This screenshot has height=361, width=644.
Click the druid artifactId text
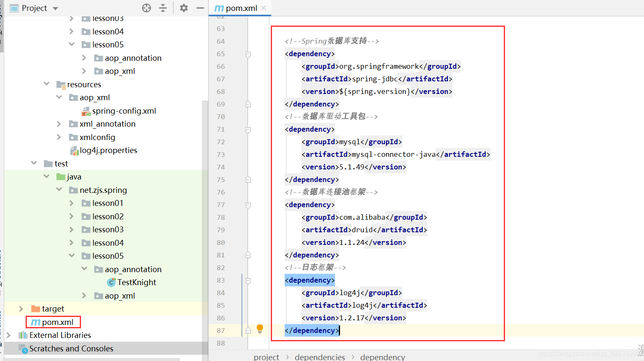(362, 230)
